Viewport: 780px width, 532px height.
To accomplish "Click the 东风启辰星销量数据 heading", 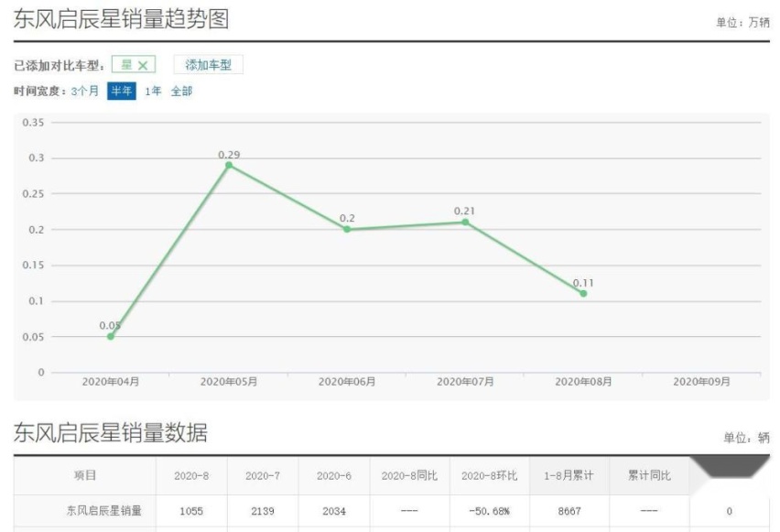I will coord(111,432).
